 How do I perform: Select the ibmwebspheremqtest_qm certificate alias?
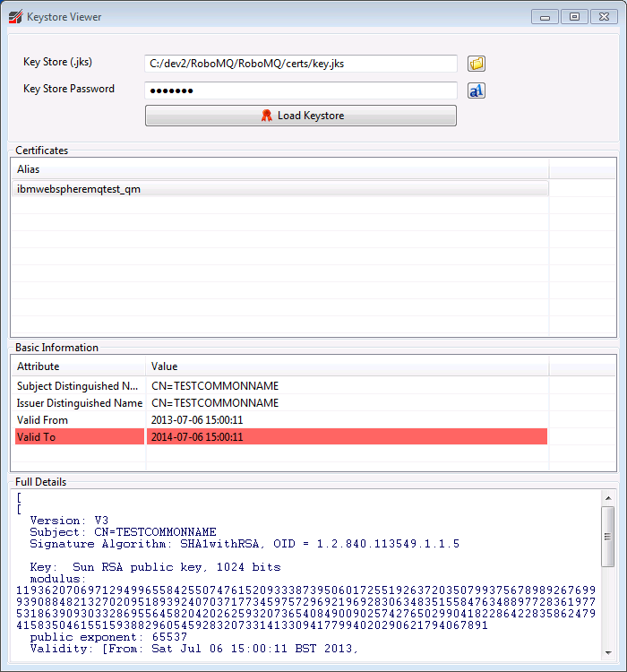(x=79, y=189)
